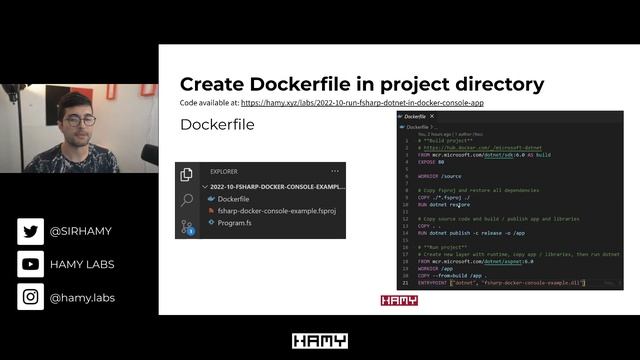Click the orange icon beside the fsproj file
Screen dimensions: 640x360
coord(211,211)
